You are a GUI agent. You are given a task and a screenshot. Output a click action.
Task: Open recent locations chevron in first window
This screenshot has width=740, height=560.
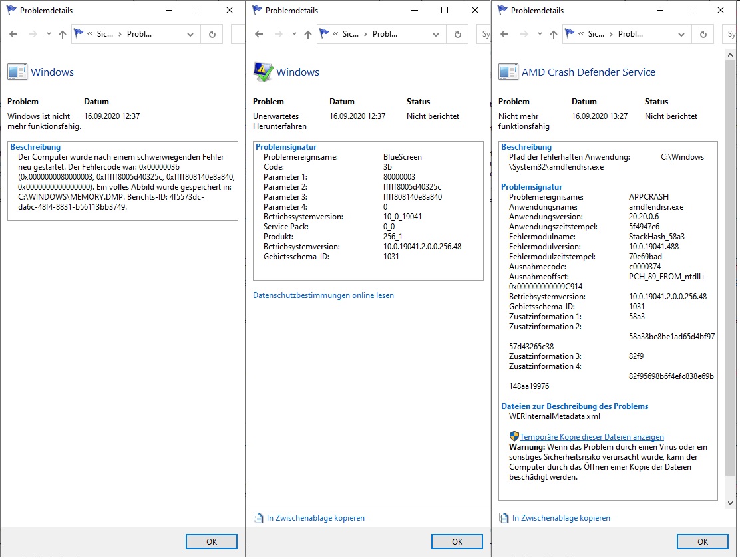[49, 34]
